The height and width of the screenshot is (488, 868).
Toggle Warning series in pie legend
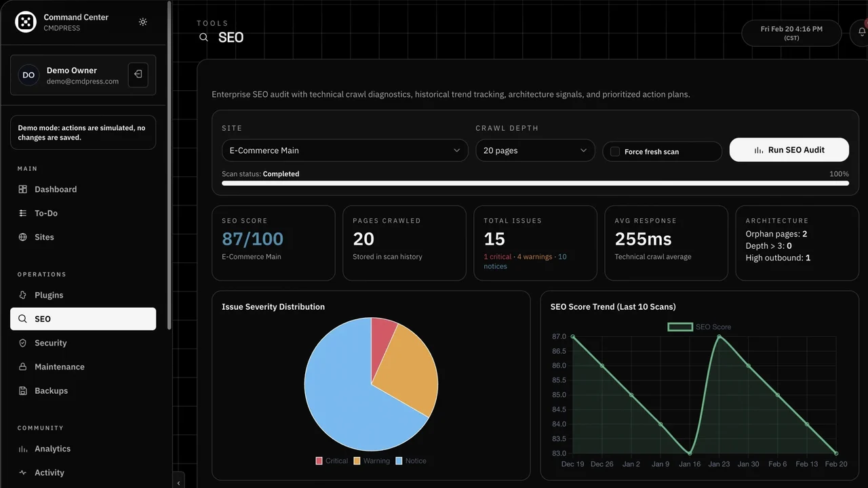pyautogui.click(x=372, y=461)
